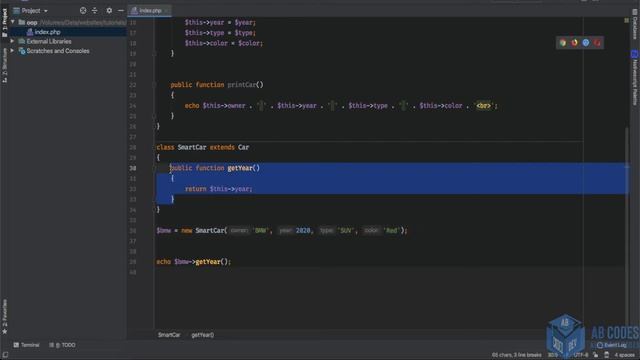Open Project panel settings gear

click(x=109, y=11)
